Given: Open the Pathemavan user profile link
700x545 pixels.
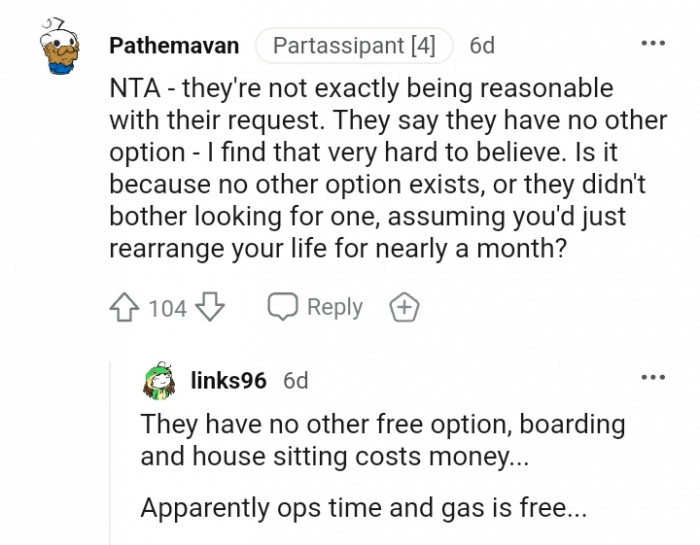Looking at the screenshot, I should (x=174, y=46).
